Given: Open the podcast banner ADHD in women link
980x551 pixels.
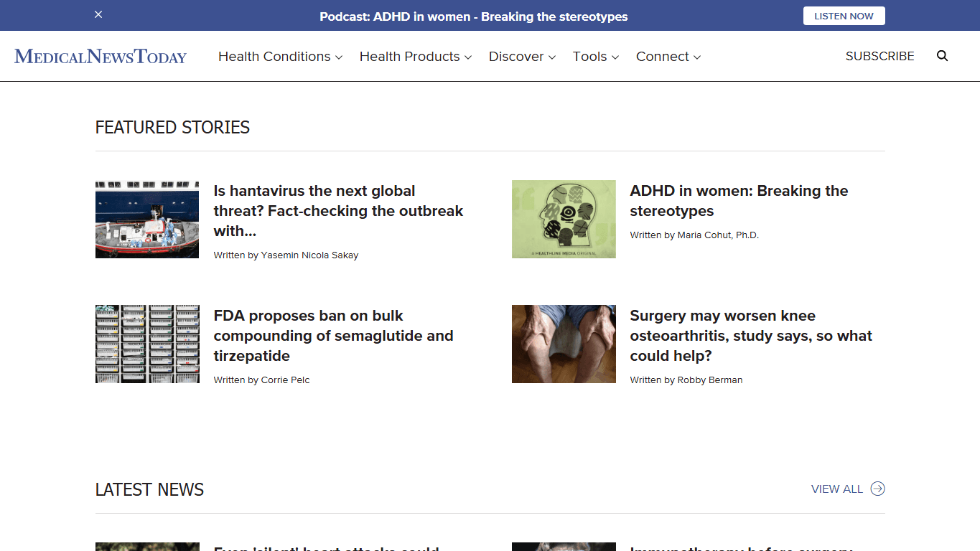Looking at the screenshot, I should (x=474, y=17).
